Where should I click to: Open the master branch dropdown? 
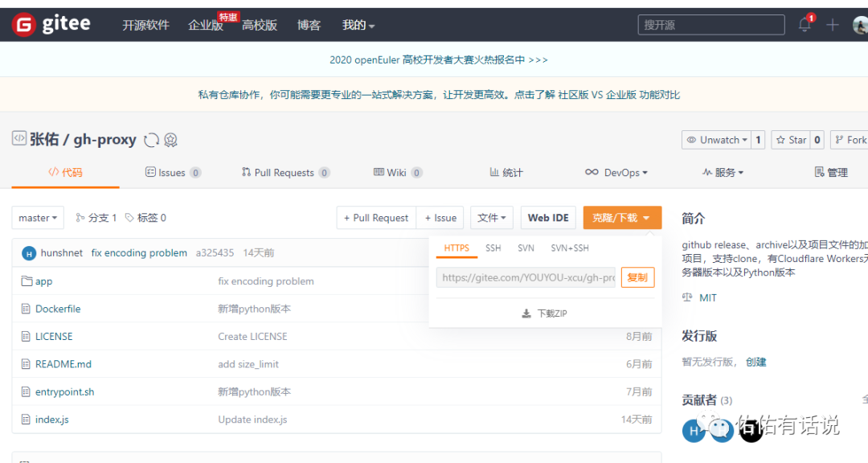click(38, 218)
